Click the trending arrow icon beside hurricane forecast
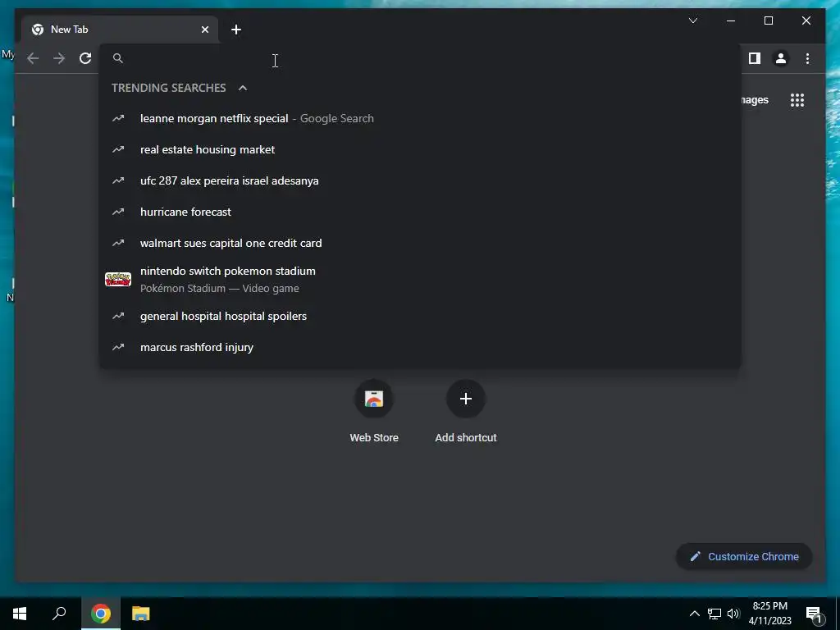Viewport: 840px width, 630px height. tap(118, 212)
